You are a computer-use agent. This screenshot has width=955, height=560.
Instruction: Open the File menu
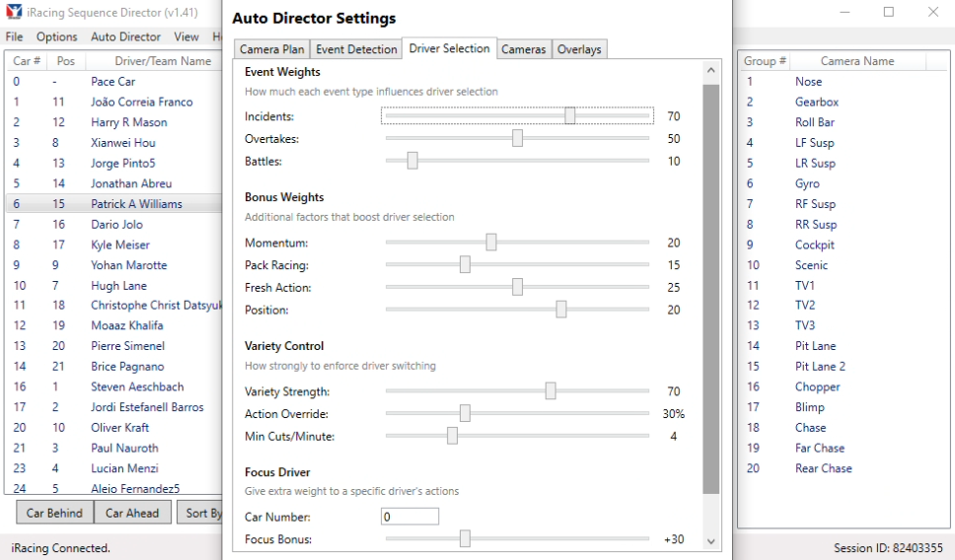coord(14,36)
